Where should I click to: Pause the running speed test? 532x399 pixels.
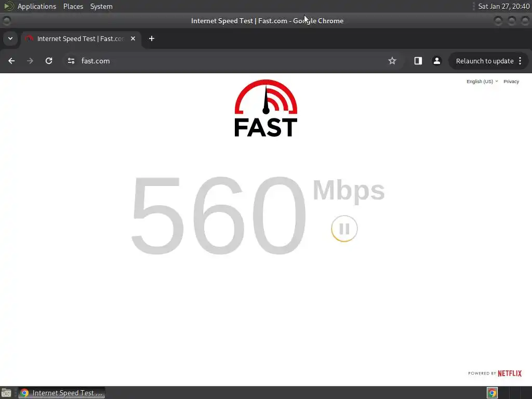coord(344,229)
